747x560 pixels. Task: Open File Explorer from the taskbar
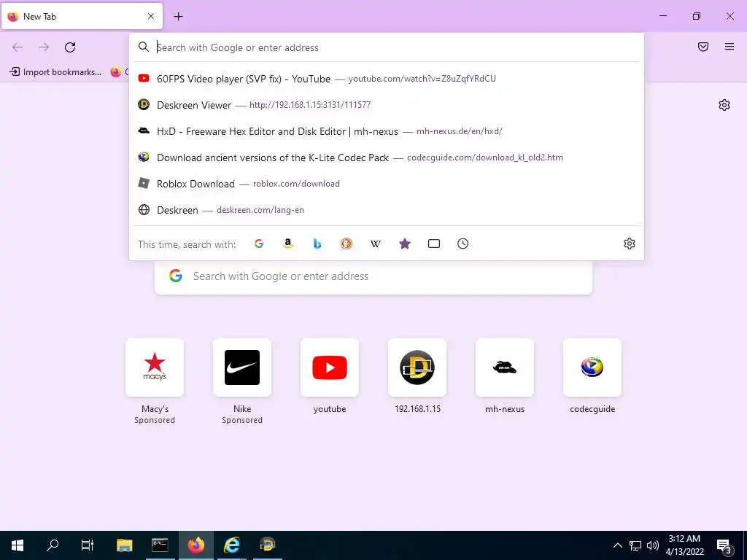point(124,545)
